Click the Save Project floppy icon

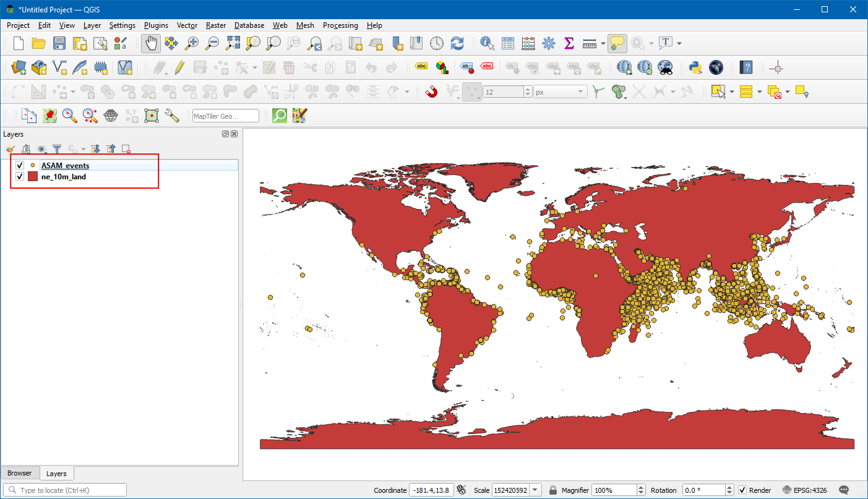point(59,43)
